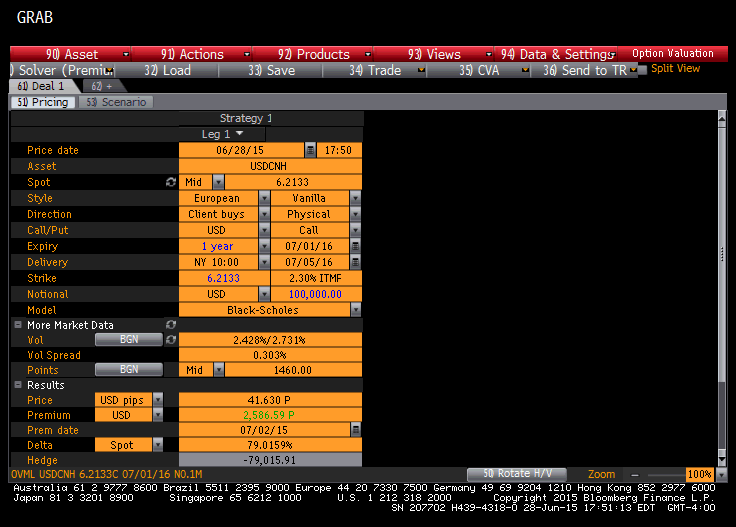Click the 34) Trade button
736x527 pixels.
point(375,70)
